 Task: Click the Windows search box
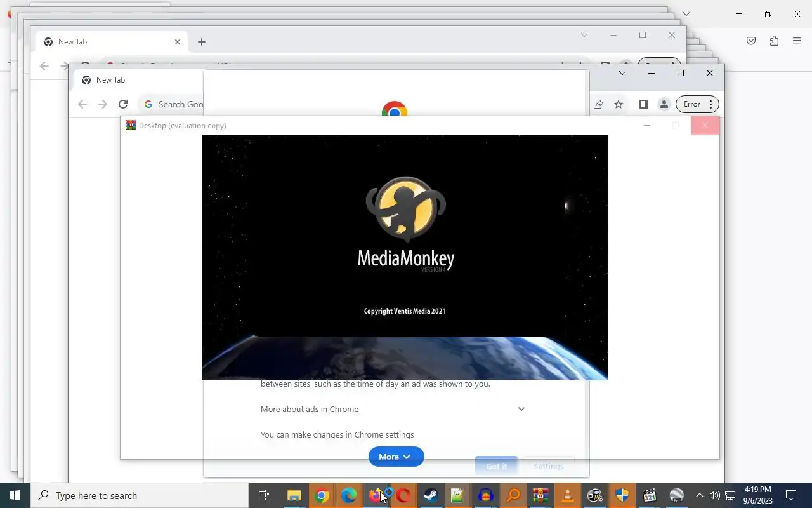[139, 495]
